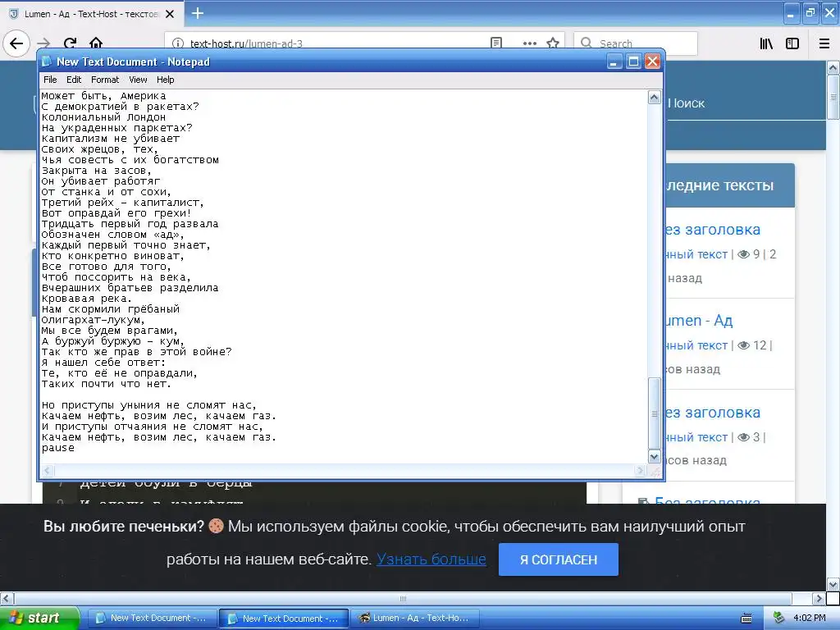840x630 pixels.
Task: Click site information icon in address bar
Action: coord(177,43)
